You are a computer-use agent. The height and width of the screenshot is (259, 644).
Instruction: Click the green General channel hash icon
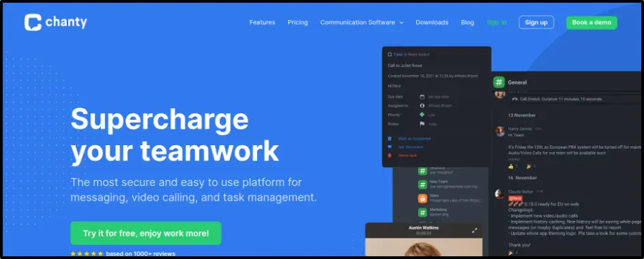point(499,82)
